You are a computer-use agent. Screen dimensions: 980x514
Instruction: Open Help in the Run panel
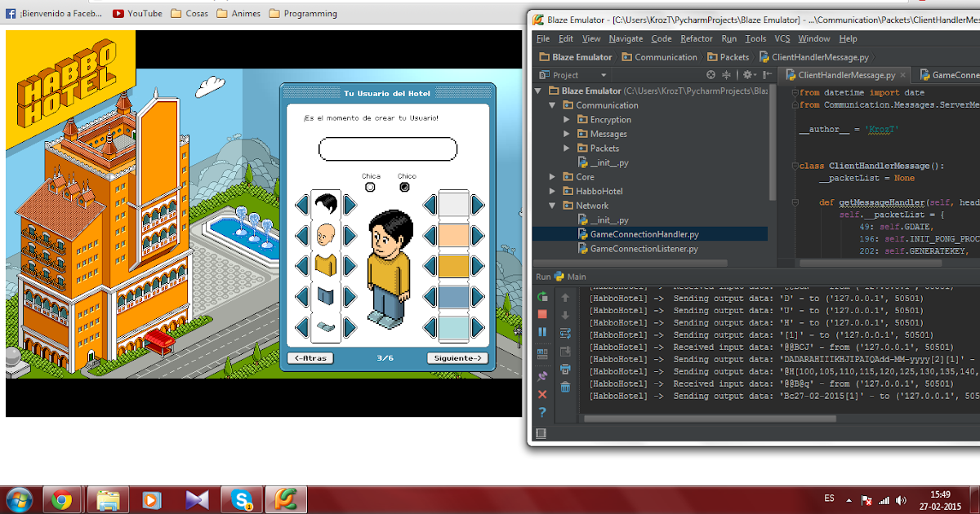click(x=541, y=411)
